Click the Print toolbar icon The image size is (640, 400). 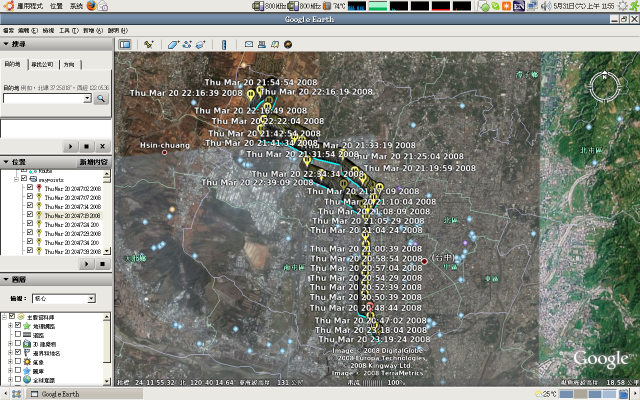click(262, 44)
